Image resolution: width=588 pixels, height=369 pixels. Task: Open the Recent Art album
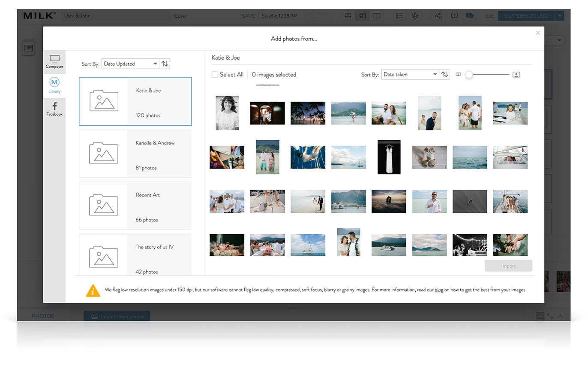pyautogui.click(x=135, y=206)
